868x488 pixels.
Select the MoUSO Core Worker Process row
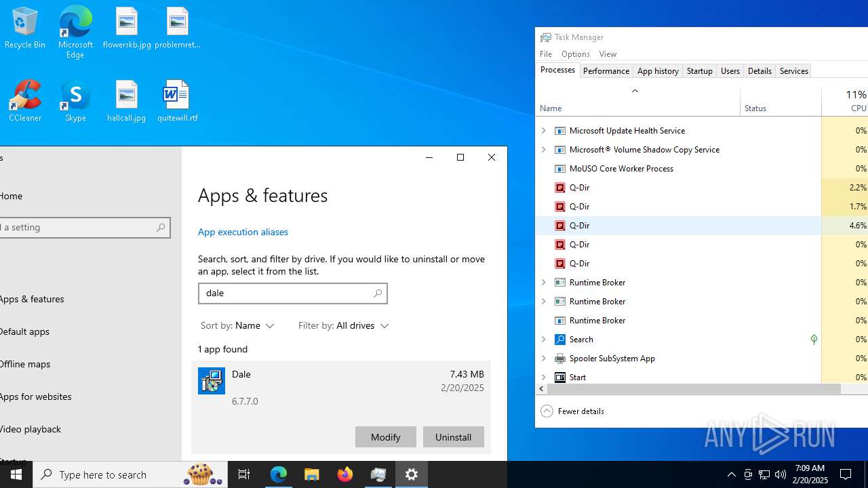(x=701, y=169)
